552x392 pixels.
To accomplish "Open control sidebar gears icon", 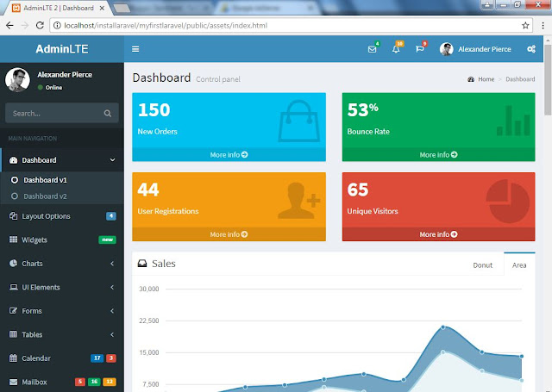I will pyautogui.click(x=531, y=49).
